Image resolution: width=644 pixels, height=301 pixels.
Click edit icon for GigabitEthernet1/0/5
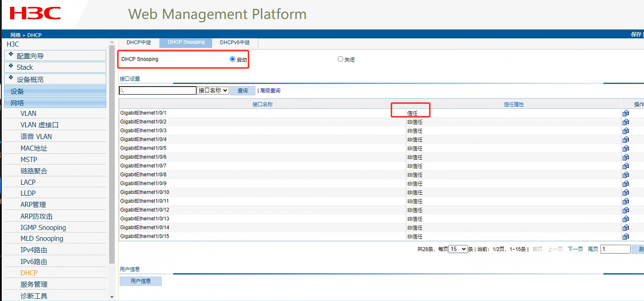(626, 148)
